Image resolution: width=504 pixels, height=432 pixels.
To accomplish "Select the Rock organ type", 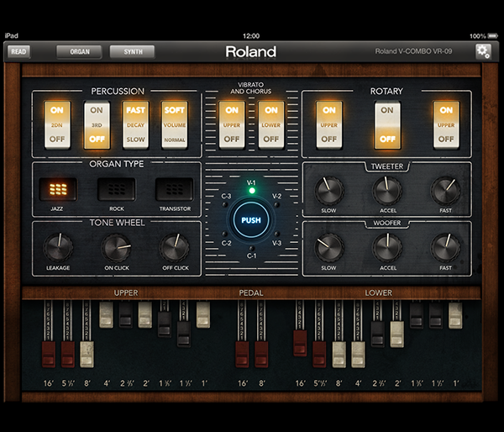I will point(115,190).
